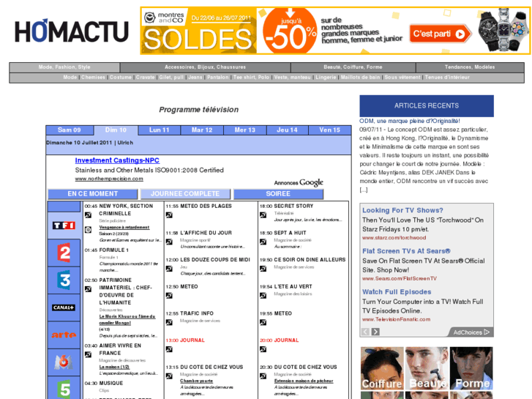Click icon beside Vengeance à retardement
This screenshot has height=399, width=532.
pos(89,230)
